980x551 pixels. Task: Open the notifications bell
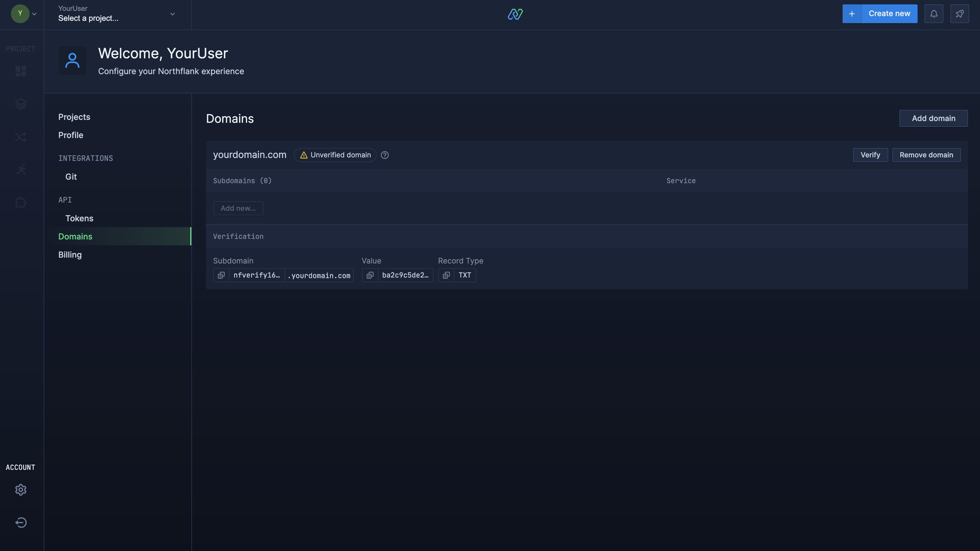click(934, 14)
